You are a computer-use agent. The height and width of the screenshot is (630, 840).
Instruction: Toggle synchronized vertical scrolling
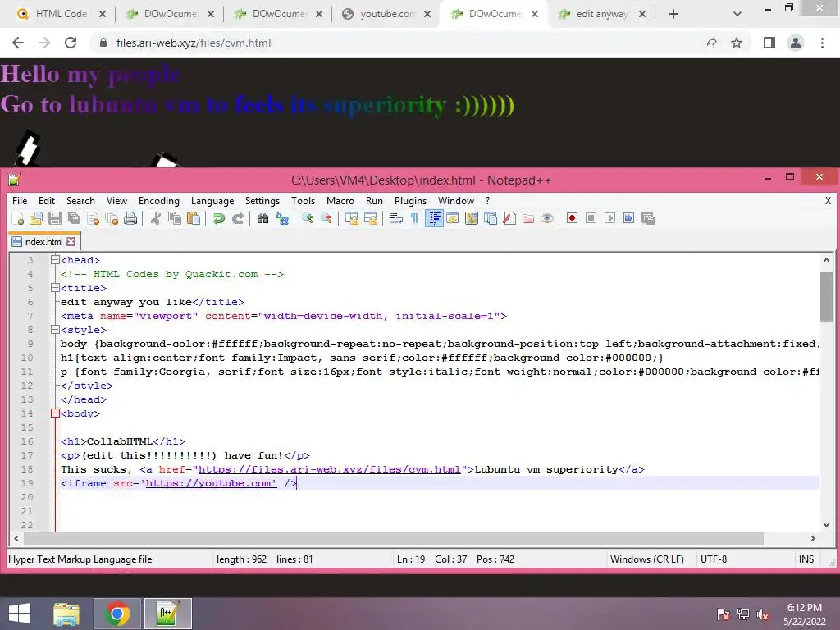click(x=352, y=218)
